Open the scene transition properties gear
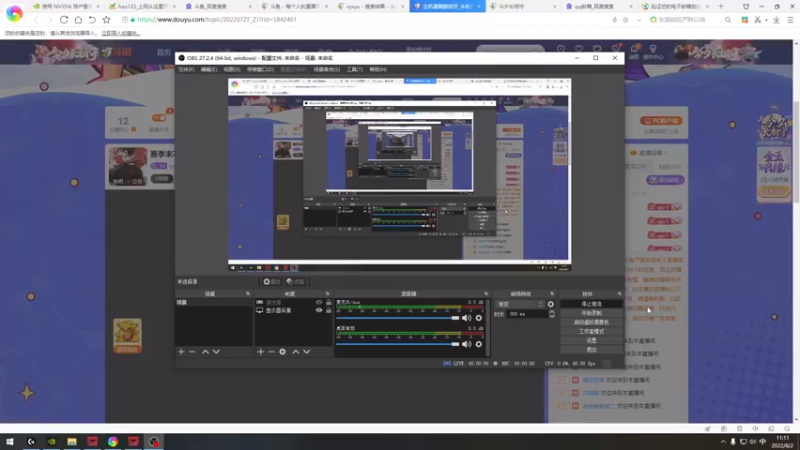800x450 pixels. tap(551, 304)
